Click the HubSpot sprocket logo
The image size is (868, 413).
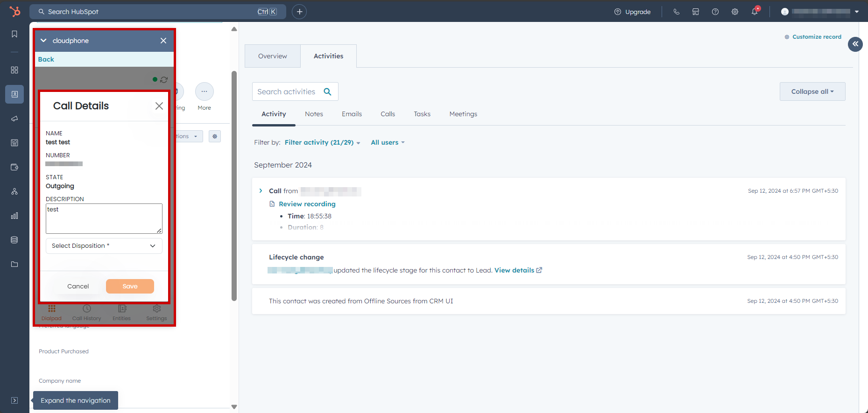click(15, 11)
